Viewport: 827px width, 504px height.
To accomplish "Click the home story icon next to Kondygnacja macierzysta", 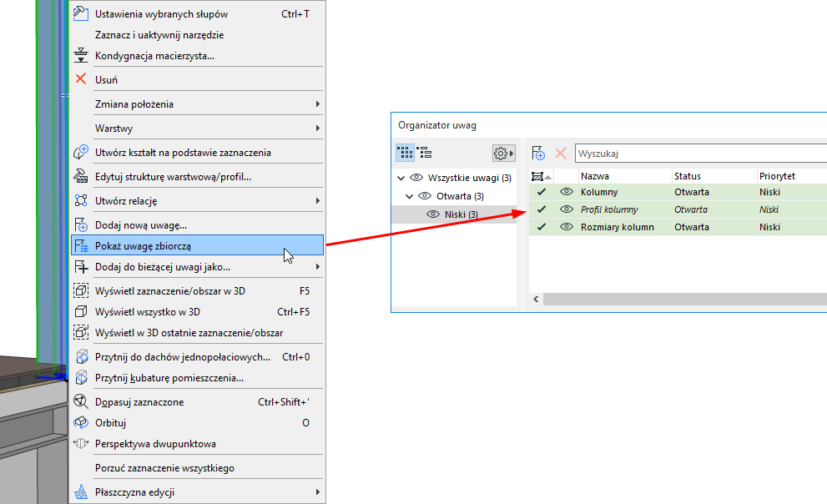I will 81,55.
